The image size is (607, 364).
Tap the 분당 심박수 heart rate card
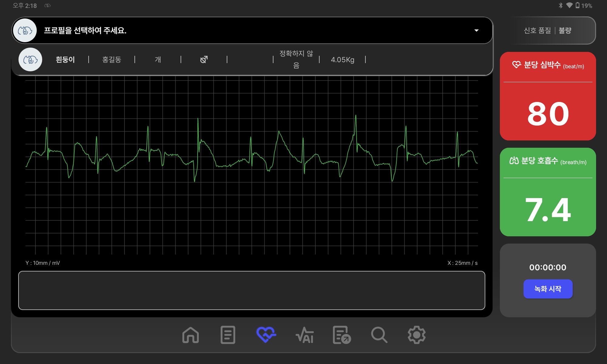point(548,96)
